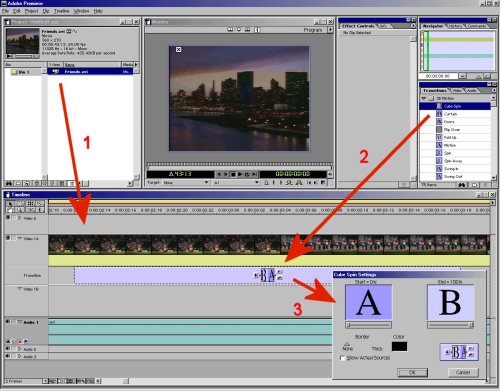This screenshot has width=500, height=391.
Task: Switch to the Video effects tab
Action: [x=457, y=90]
